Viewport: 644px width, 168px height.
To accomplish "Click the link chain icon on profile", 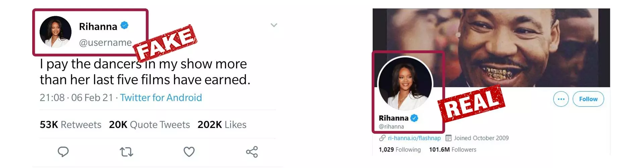I will 382,138.
